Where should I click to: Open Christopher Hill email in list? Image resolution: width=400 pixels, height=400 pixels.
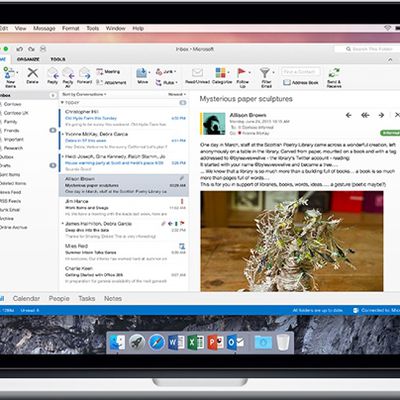124,118
